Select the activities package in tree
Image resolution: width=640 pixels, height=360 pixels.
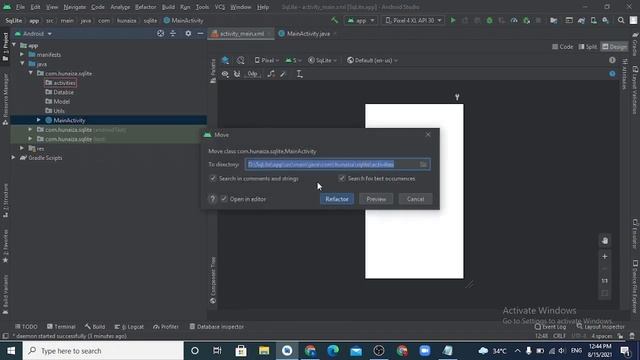pyautogui.click(x=60, y=83)
